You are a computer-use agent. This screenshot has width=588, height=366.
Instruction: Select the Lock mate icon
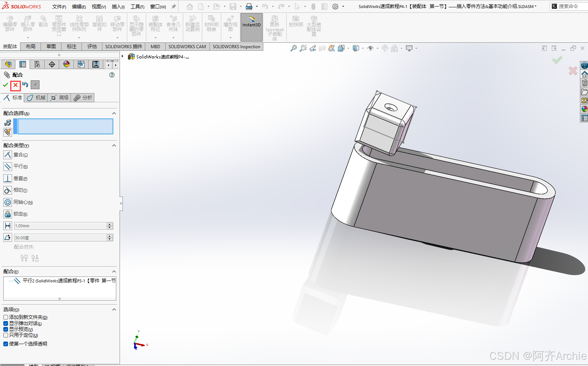[x=8, y=214]
